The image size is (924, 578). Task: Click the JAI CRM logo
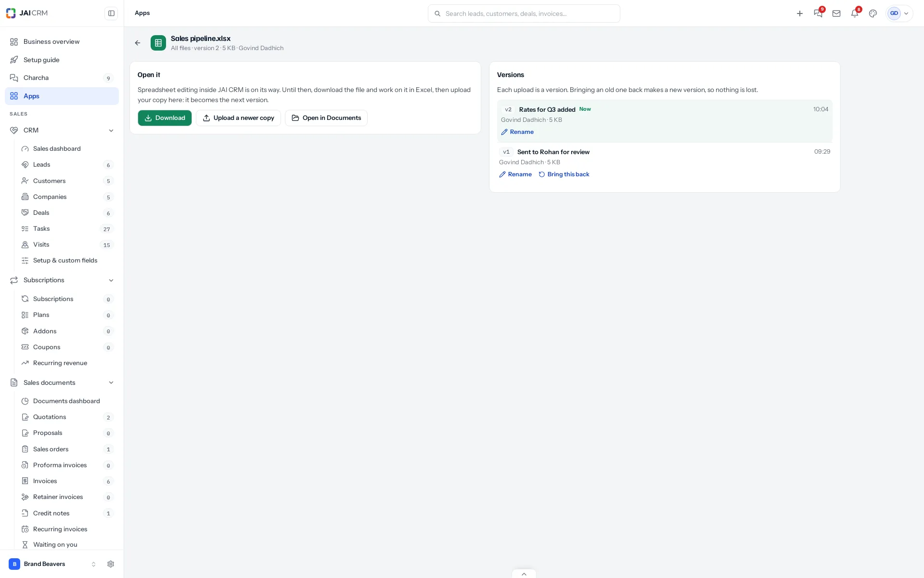pos(27,13)
